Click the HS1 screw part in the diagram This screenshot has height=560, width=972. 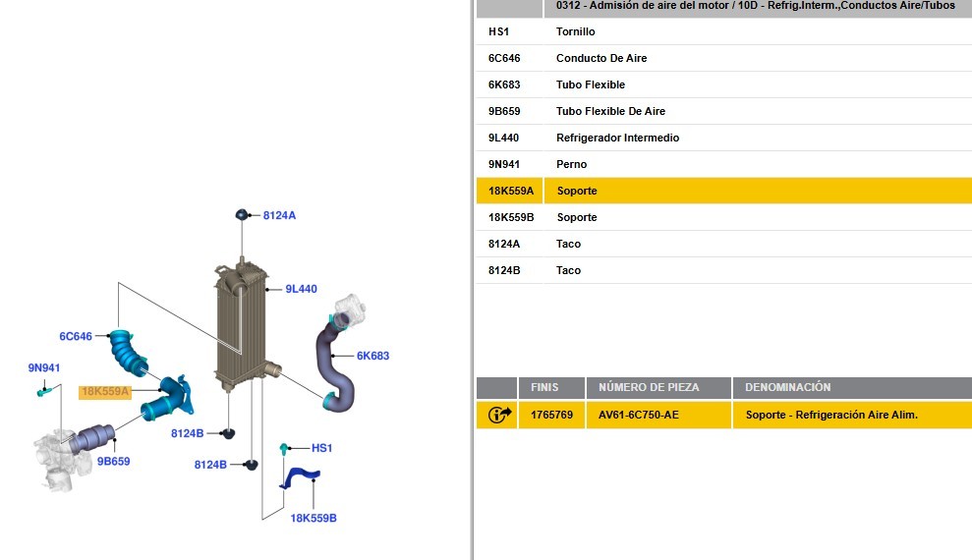[x=284, y=449]
